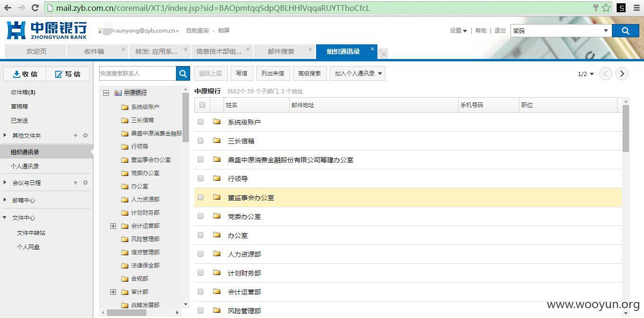Viewport: 644px width, 318px height.
Task: Open 已发送 in the sidebar
Action: coord(19,121)
